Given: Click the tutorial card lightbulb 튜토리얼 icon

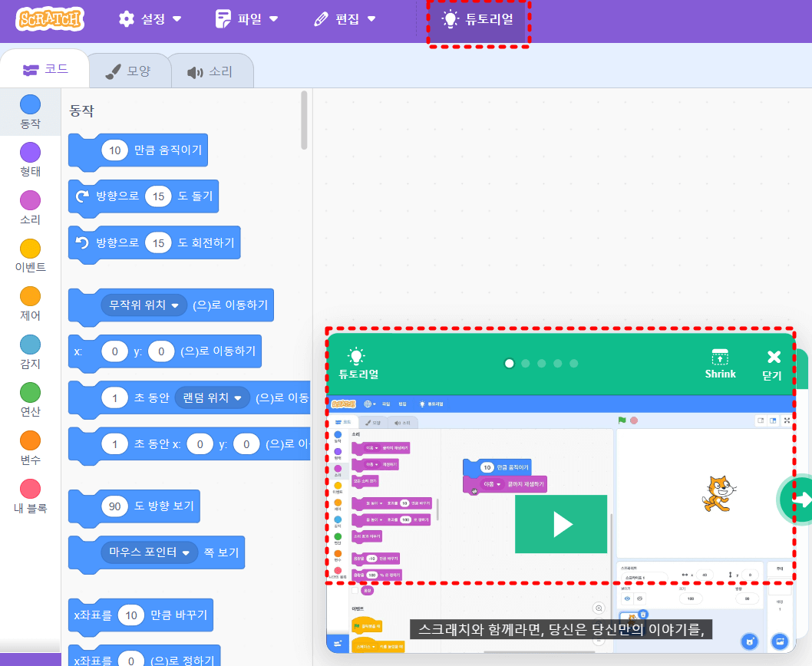Looking at the screenshot, I should 358,364.
